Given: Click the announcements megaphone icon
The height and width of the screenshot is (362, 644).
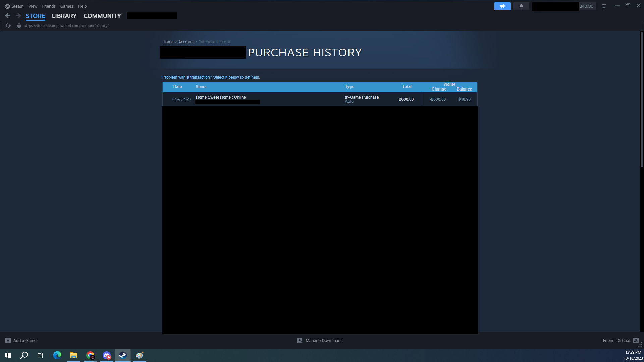Looking at the screenshot, I should coord(502,6).
